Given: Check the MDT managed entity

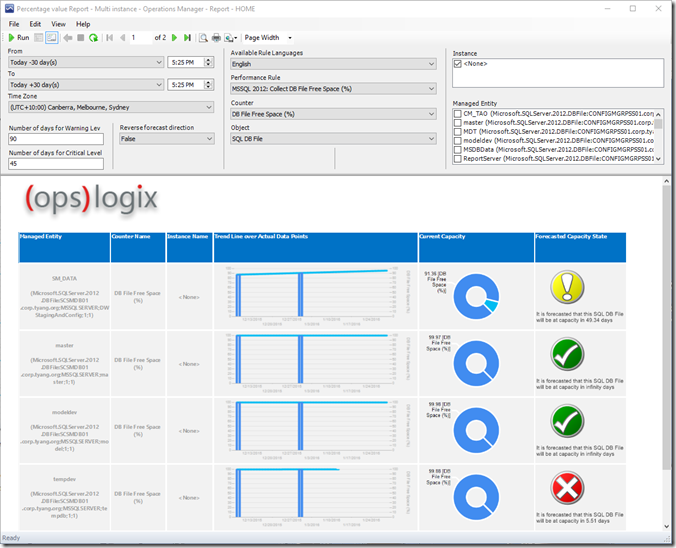Looking at the screenshot, I should (x=457, y=132).
